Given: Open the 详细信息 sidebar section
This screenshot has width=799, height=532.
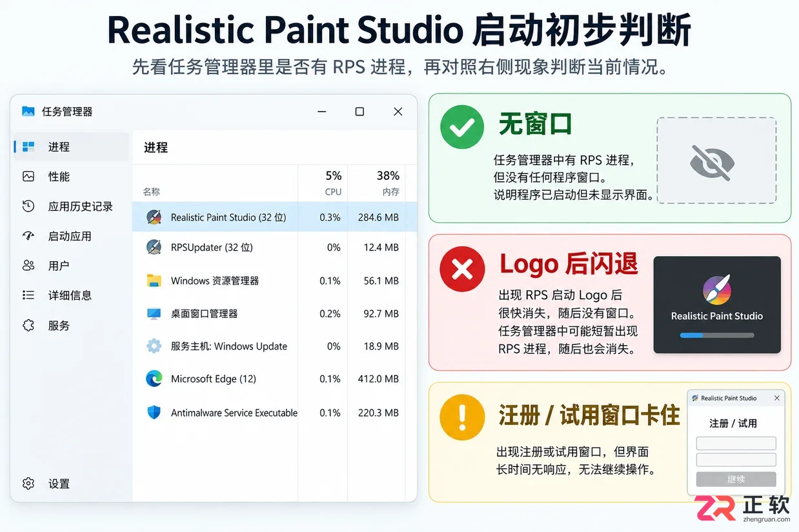Looking at the screenshot, I should click(x=72, y=295).
